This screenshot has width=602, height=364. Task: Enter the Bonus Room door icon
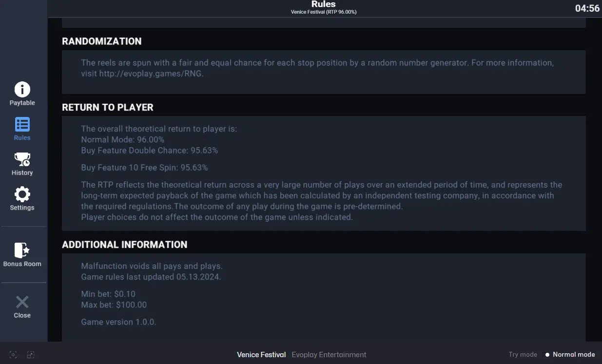click(22, 250)
